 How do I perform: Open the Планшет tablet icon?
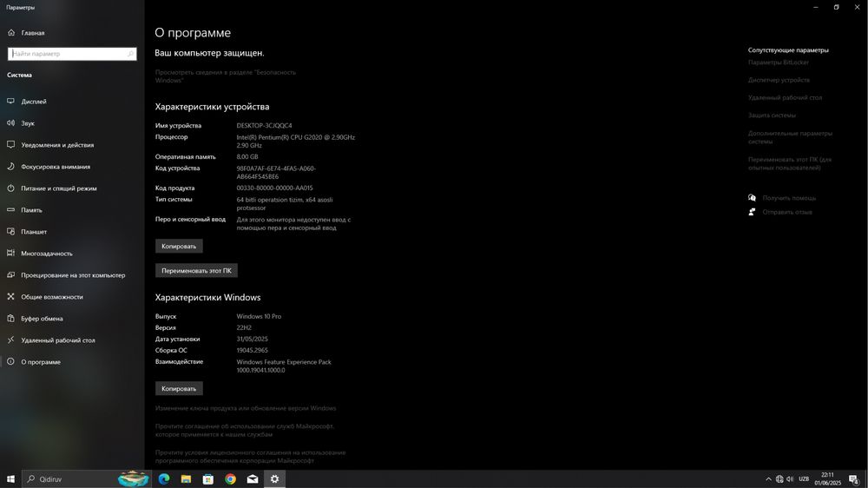[10, 232]
